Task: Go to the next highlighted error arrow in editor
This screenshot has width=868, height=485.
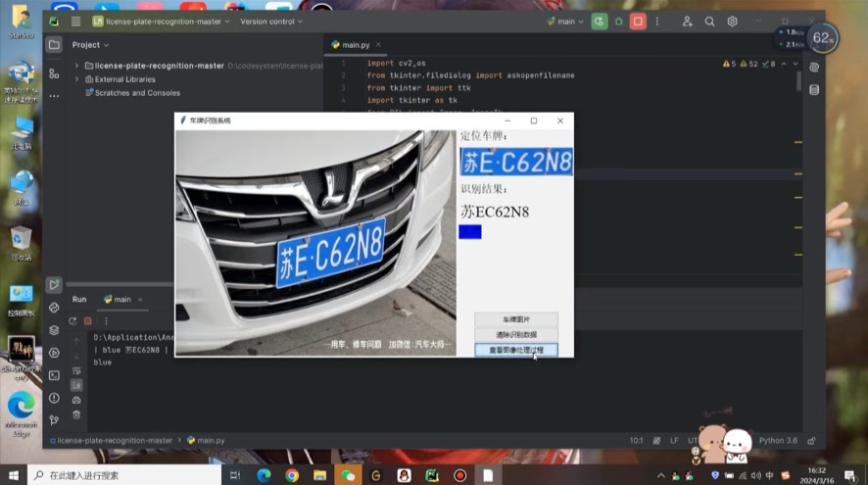Action: tap(796, 64)
